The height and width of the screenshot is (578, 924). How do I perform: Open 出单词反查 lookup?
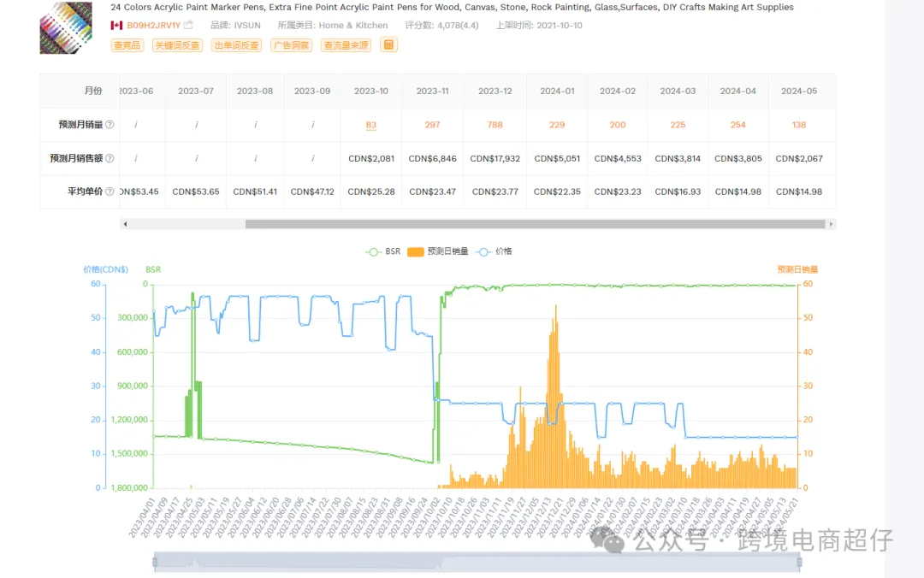236,45
